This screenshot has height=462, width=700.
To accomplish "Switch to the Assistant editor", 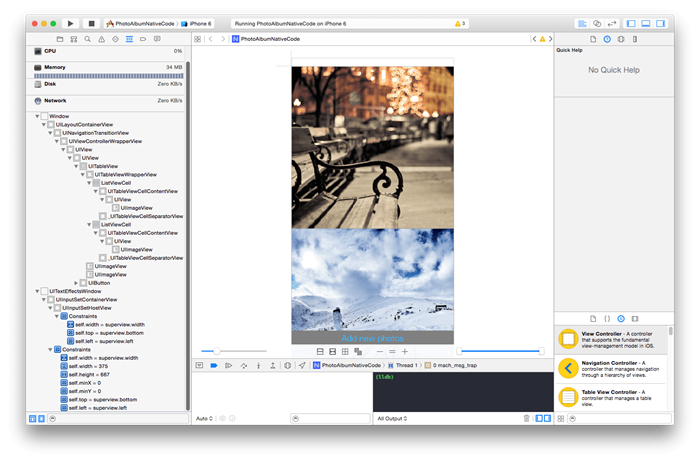I will click(x=597, y=22).
